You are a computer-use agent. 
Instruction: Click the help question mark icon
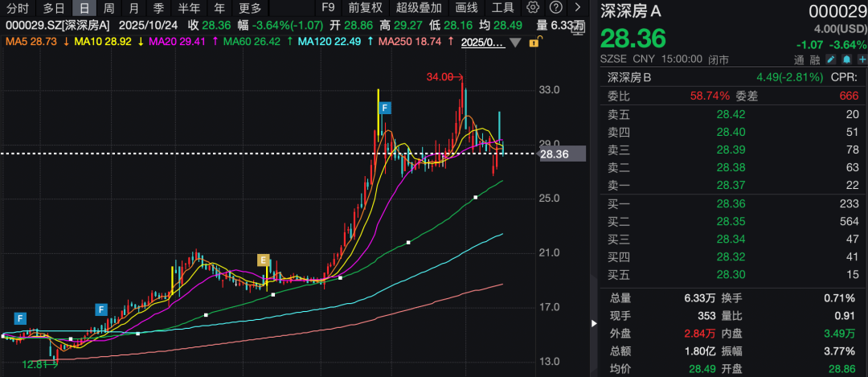tap(555, 8)
